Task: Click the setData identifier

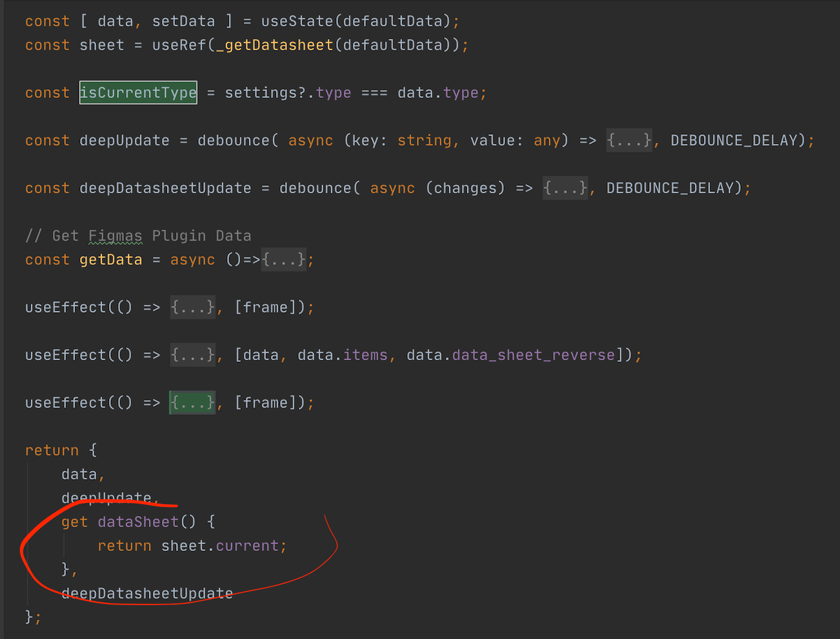Action: click(x=184, y=21)
